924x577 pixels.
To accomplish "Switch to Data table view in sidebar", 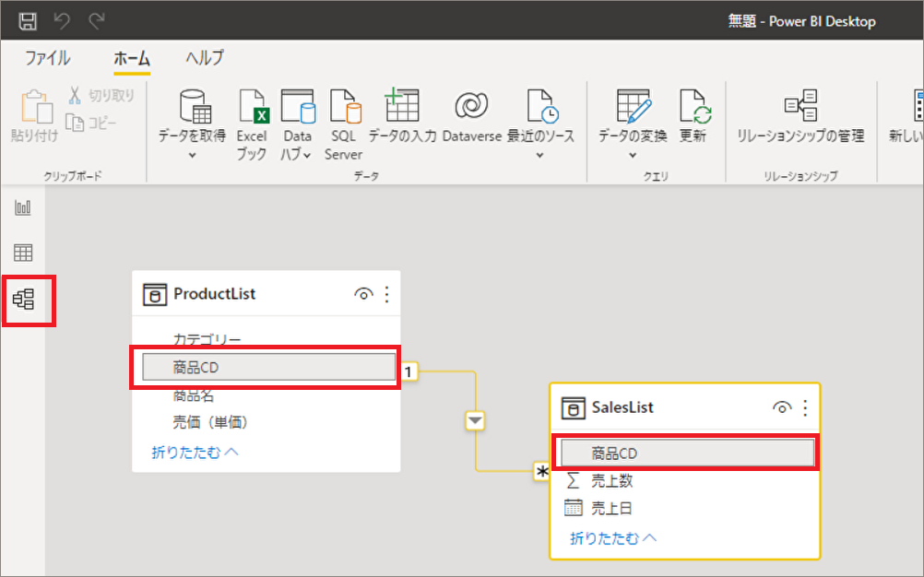I will point(23,253).
